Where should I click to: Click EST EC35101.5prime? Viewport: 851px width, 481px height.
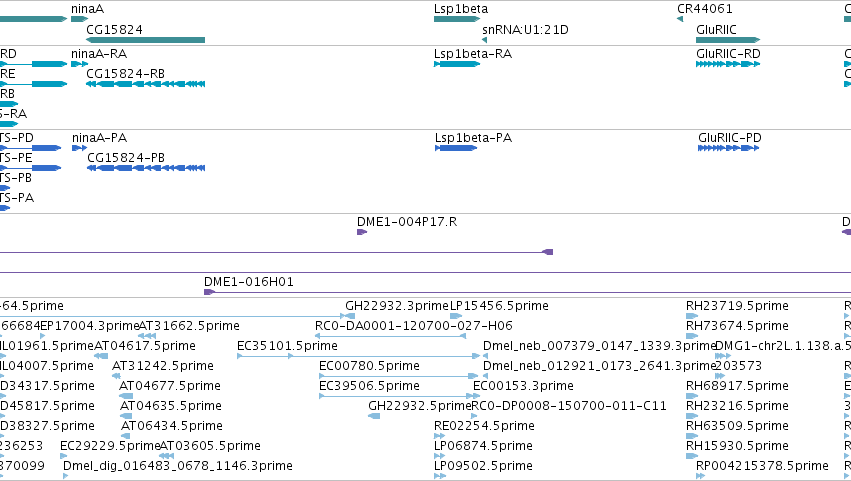287,346
